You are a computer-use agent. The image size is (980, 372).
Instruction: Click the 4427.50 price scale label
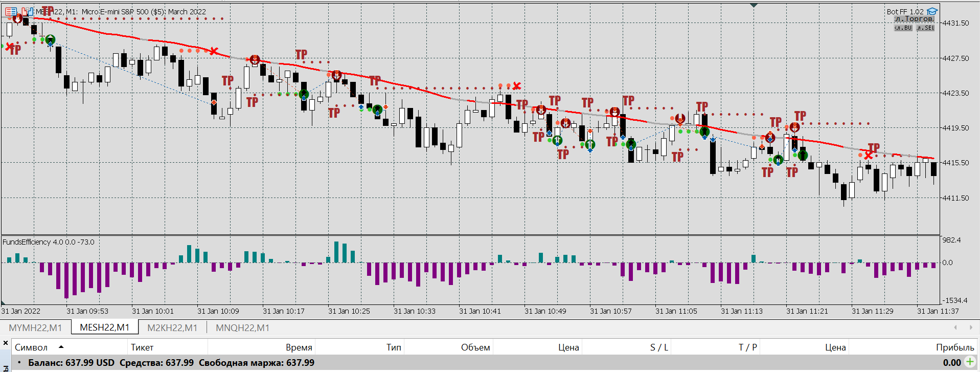point(955,58)
